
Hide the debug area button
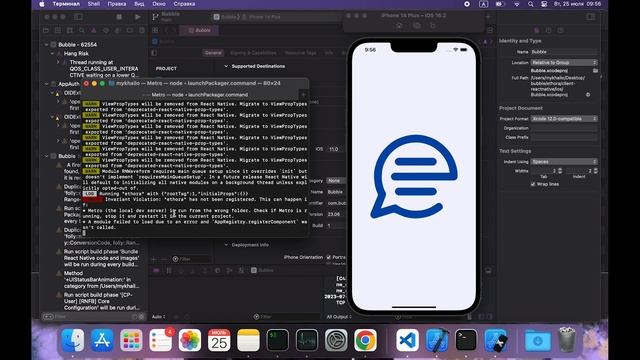[488, 271]
